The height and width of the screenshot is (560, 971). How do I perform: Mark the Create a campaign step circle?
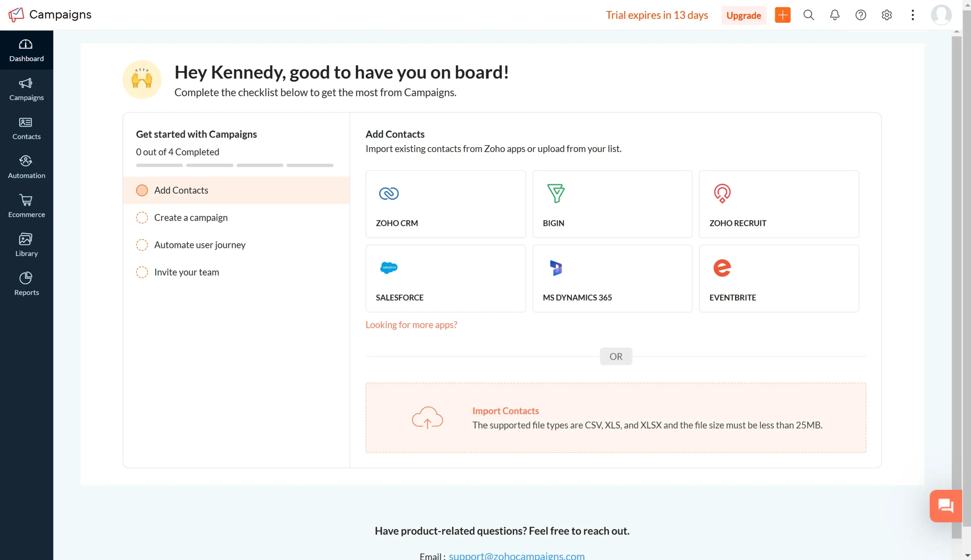(142, 217)
